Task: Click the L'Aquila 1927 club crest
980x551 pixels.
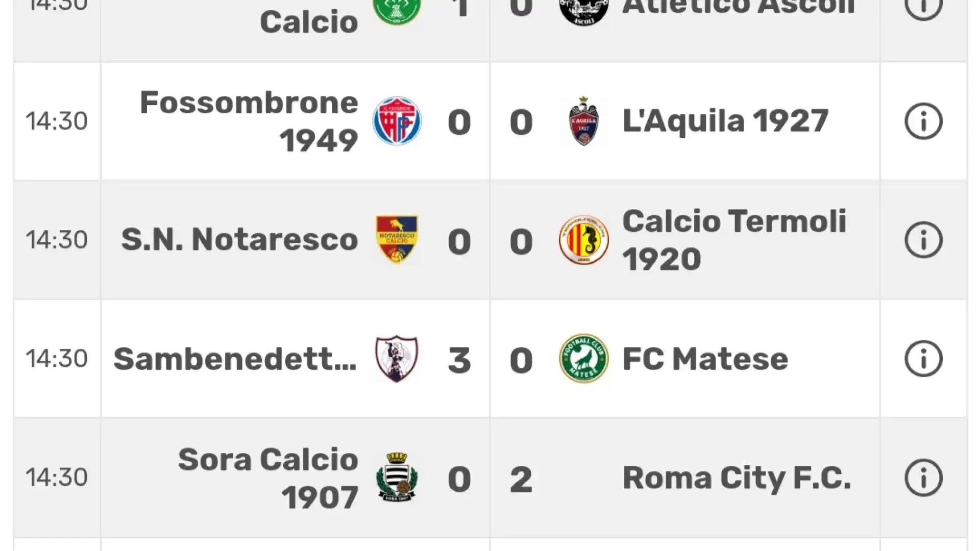Action: [583, 121]
